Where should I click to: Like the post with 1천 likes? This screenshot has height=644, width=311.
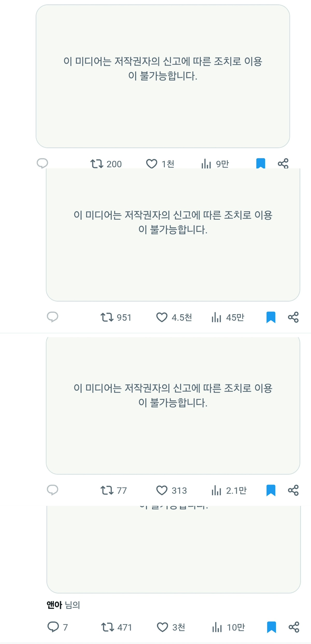point(152,164)
